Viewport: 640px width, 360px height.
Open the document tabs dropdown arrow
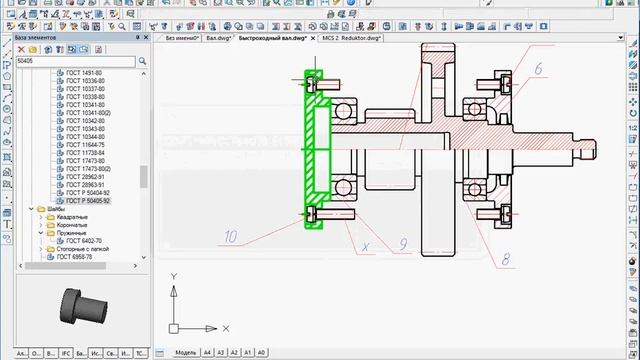[620, 38]
